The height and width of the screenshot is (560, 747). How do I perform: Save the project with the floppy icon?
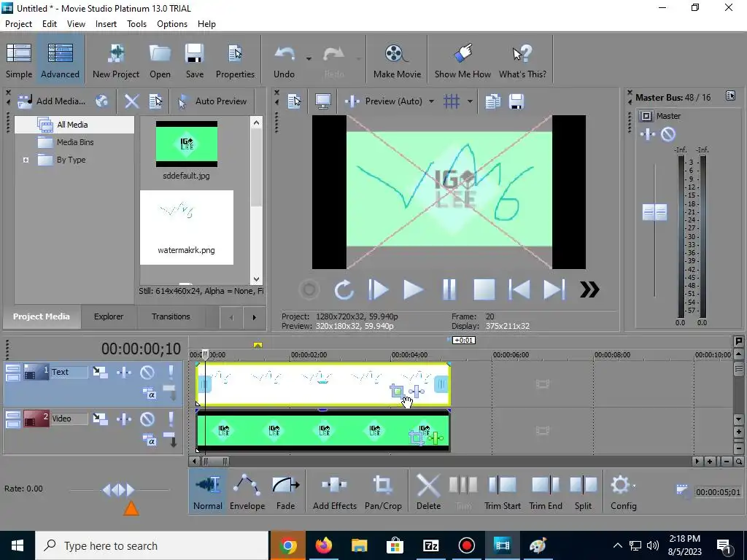point(194,61)
